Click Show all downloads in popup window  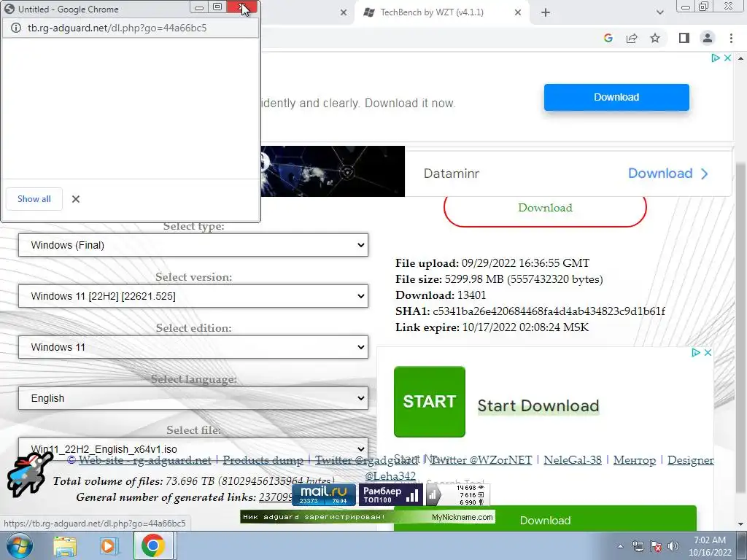click(x=34, y=199)
